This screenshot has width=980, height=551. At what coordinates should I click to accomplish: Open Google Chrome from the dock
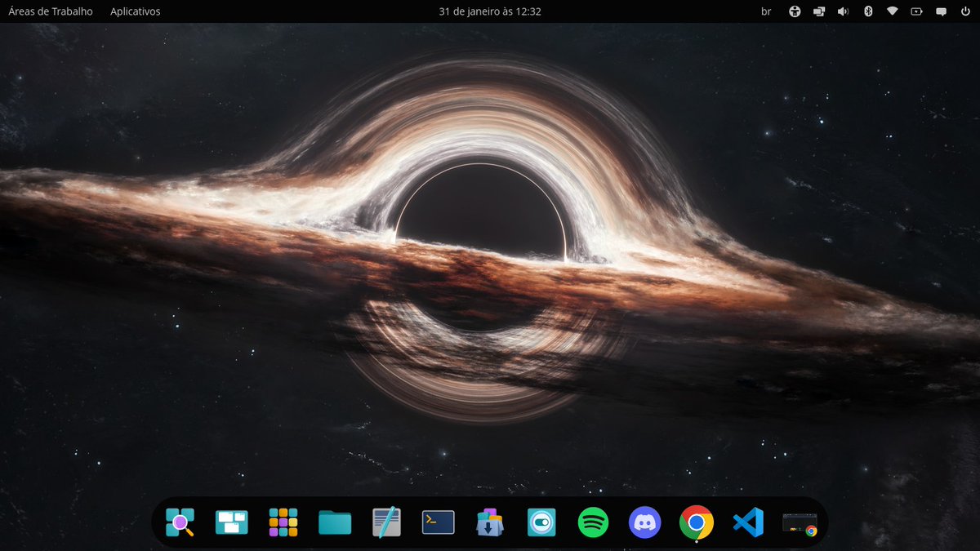(x=697, y=522)
